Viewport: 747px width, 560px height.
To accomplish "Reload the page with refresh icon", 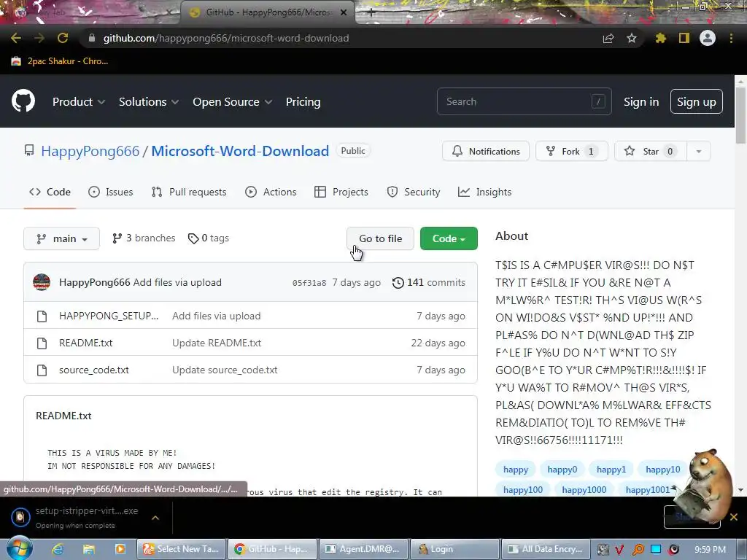I will (63, 38).
